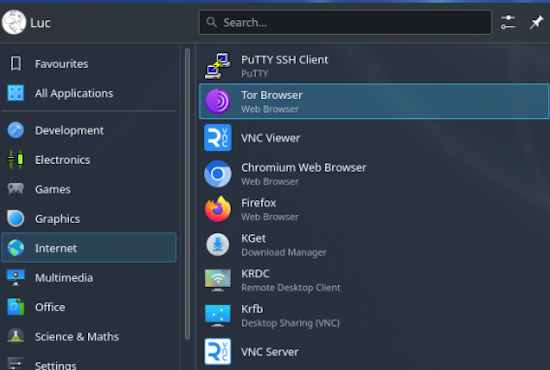550x370 pixels.
Task: Click the Science & Maths flask icon
Action: [x=16, y=336]
